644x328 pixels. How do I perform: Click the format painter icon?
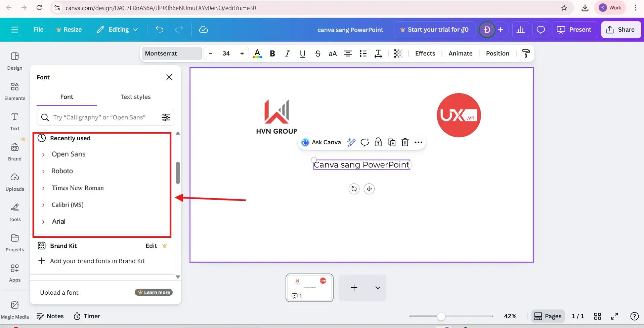[526, 53]
